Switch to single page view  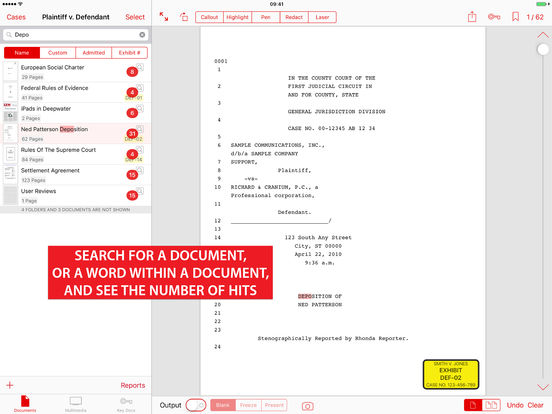pos(473,405)
